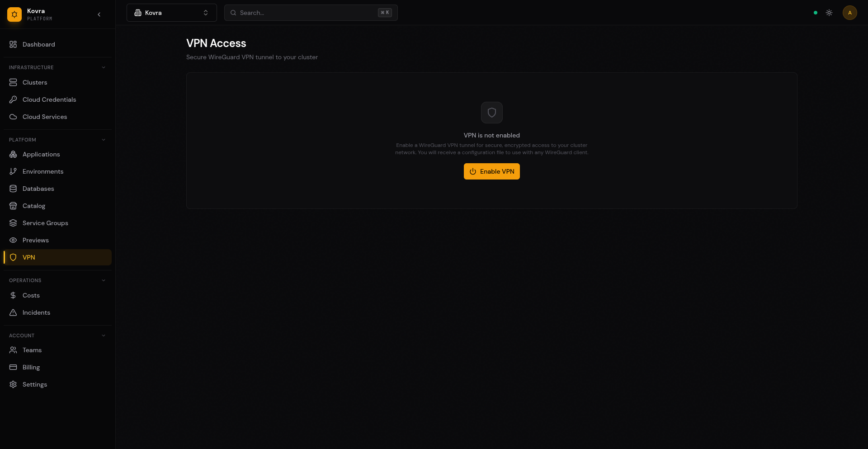Focus the Search input field
The height and width of the screenshot is (449, 868).
coord(311,13)
